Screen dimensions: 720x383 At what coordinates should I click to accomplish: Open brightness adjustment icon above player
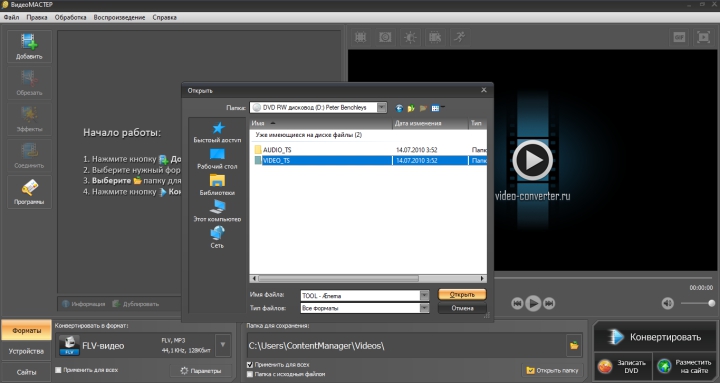pyautogui.click(x=410, y=37)
